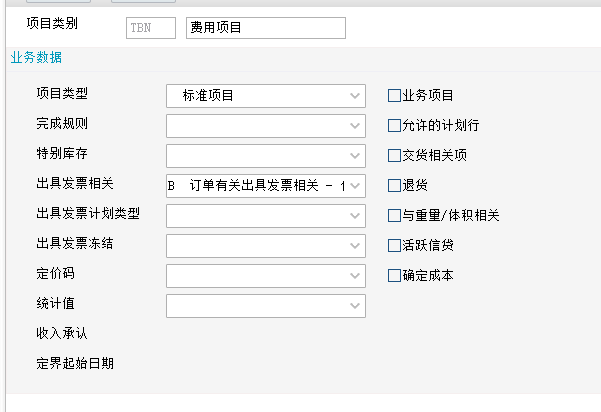Expand the 完成规则 dropdown
This screenshot has height=412, width=601.
266,126
